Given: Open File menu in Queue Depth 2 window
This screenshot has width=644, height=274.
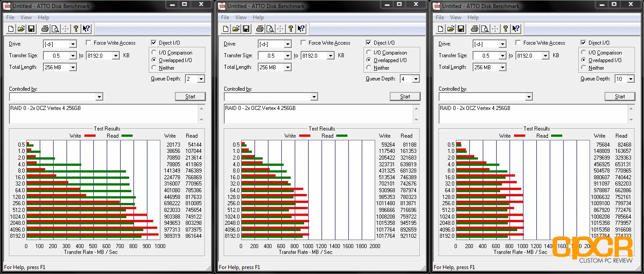Looking at the screenshot, I should [x=10, y=17].
